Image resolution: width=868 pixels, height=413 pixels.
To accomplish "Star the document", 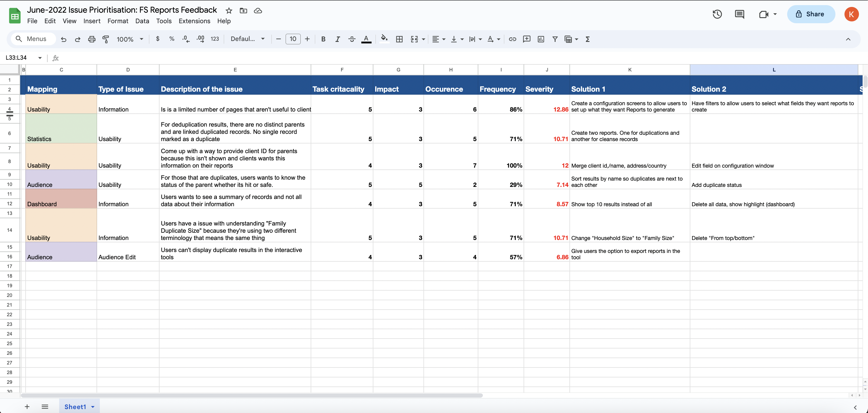I will click(x=229, y=11).
